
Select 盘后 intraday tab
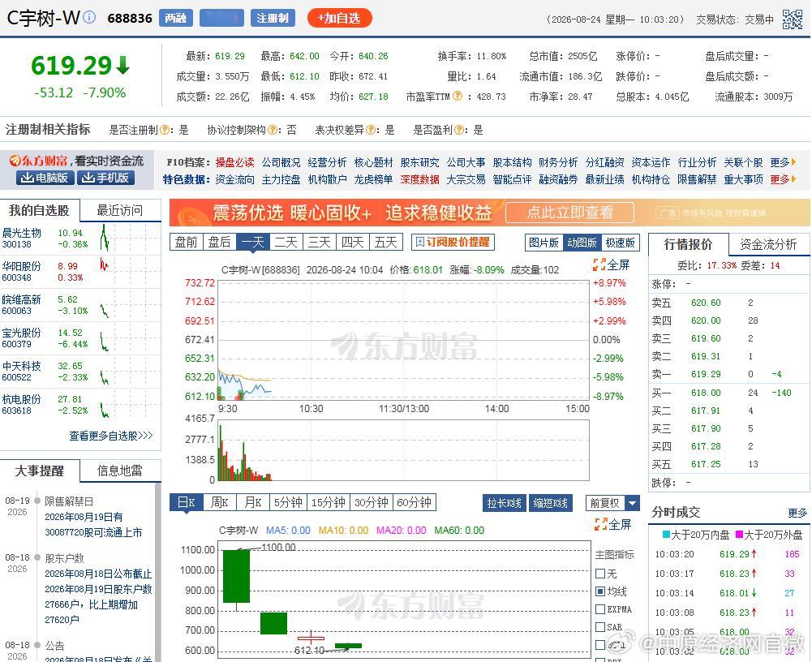click(220, 242)
